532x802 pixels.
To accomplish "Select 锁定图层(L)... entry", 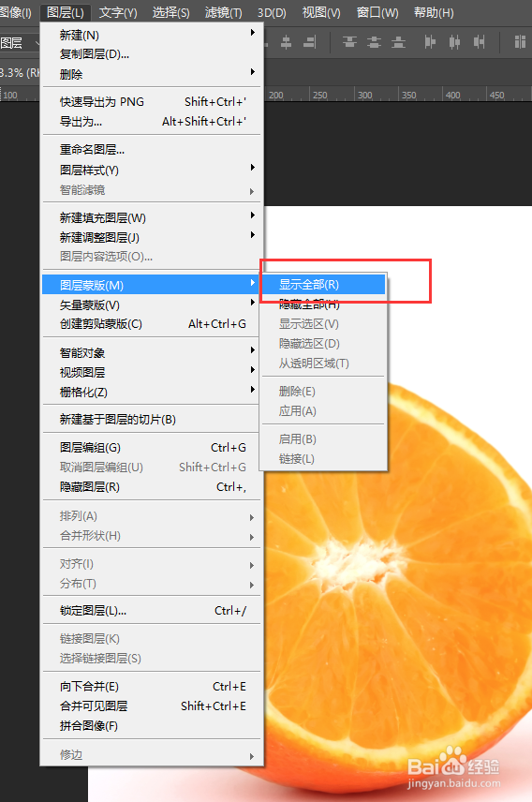I will (152, 611).
